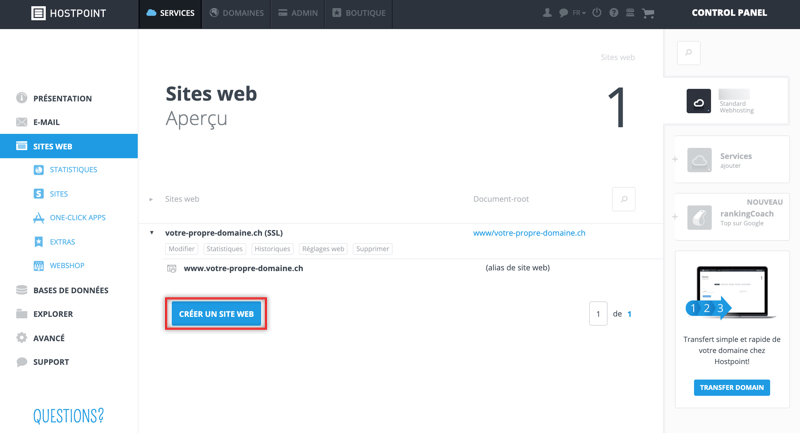Open the Boutique tab
Viewport: 800px width, 433px height.
359,13
